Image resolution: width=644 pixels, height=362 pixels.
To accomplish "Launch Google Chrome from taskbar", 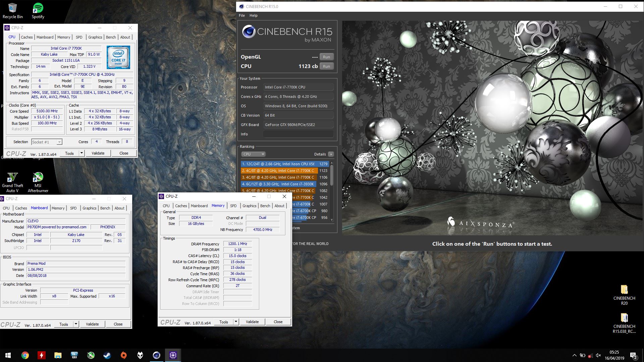I will coord(25,355).
